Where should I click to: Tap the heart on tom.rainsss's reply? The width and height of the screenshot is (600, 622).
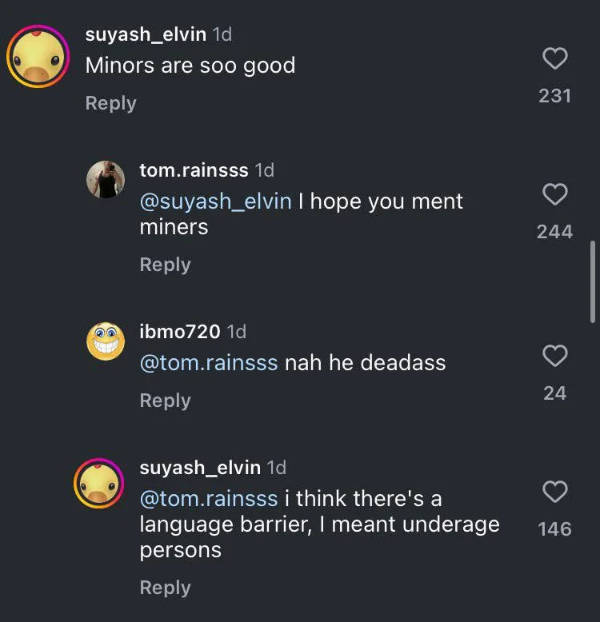pos(554,194)
